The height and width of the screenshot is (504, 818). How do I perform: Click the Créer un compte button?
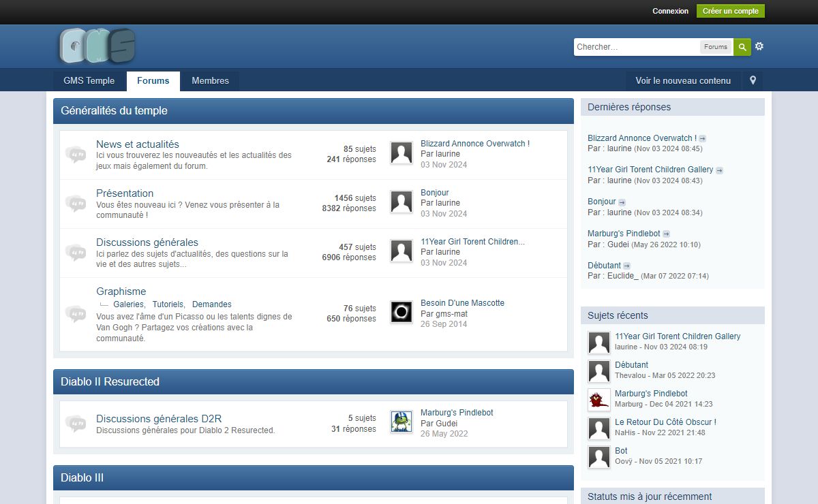point(730,11)
